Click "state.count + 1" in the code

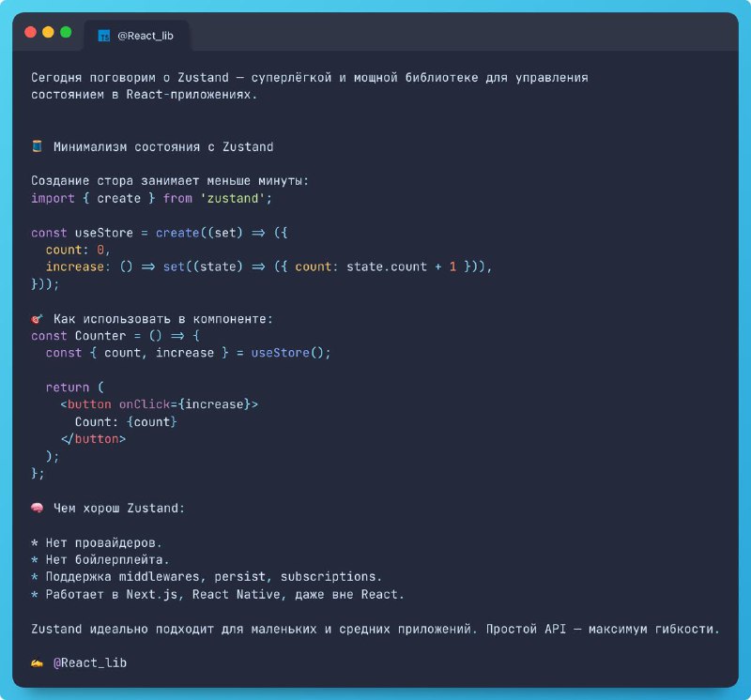point(402,266)
